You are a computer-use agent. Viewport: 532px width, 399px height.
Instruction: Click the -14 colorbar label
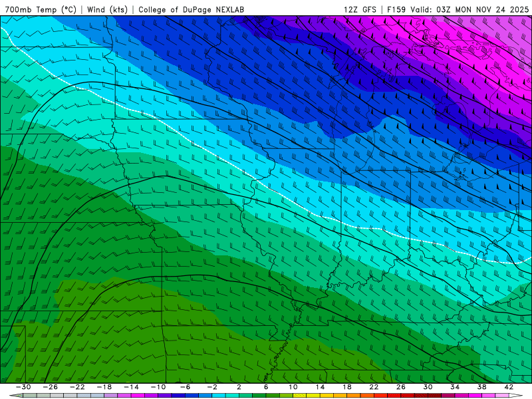tap(131, 387)
